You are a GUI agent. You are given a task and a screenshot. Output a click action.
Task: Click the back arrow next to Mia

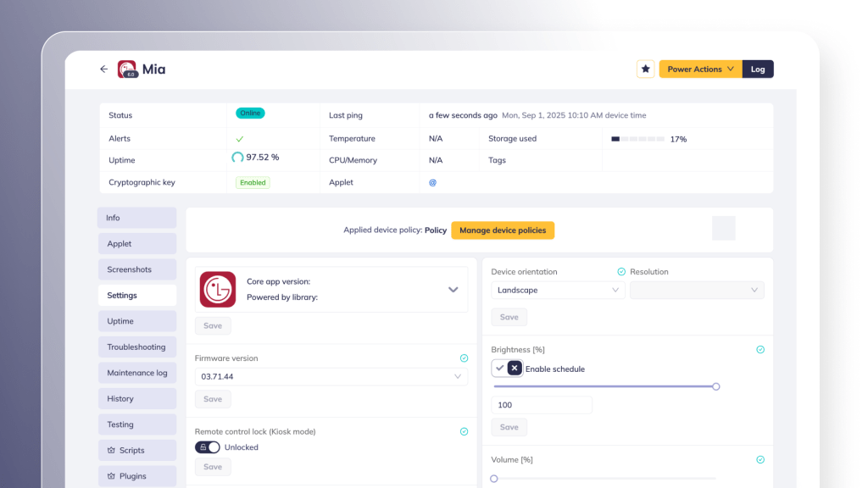click(x=103, y=69)
